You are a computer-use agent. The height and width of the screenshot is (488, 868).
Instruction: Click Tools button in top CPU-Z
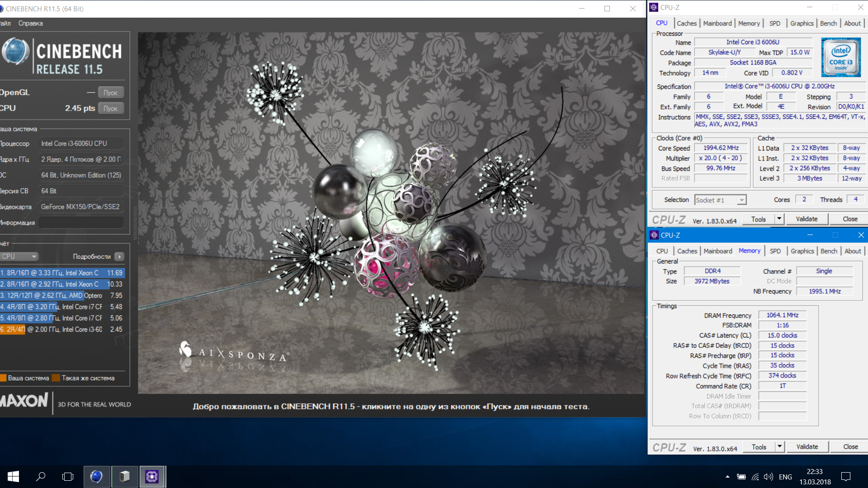(x=759, y=219)
